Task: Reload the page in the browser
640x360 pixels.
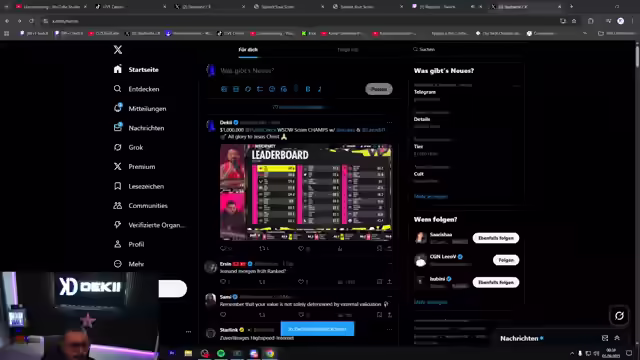Action: click(x=31, y=21)
